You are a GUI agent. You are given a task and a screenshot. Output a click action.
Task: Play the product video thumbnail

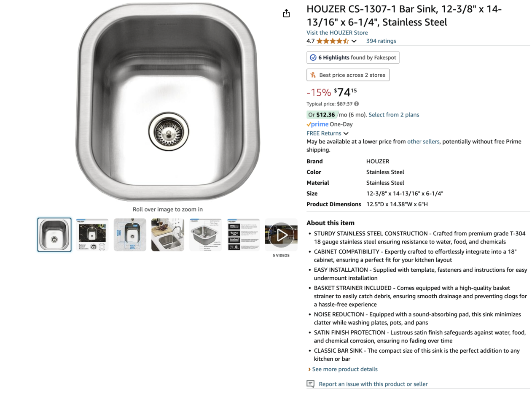281,235
